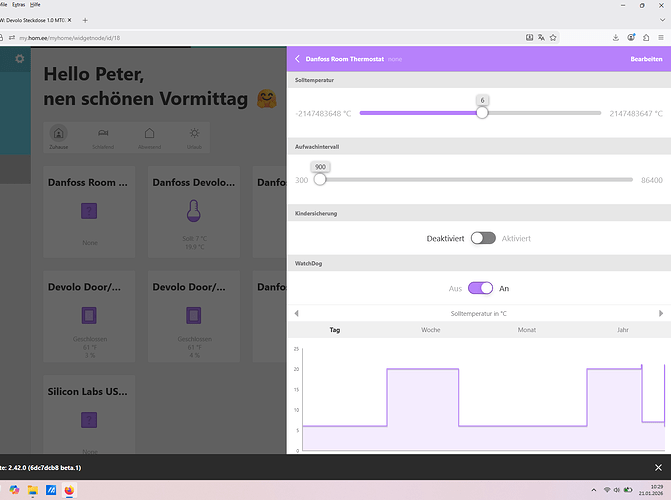Dismiss the bottom version notification bar
The height and width of the screenshot is (500, 671).
pyautogui.click(x=657, y=467)
